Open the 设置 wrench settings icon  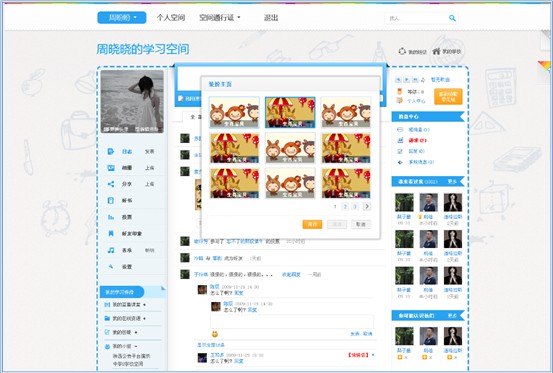pos(110,267)
